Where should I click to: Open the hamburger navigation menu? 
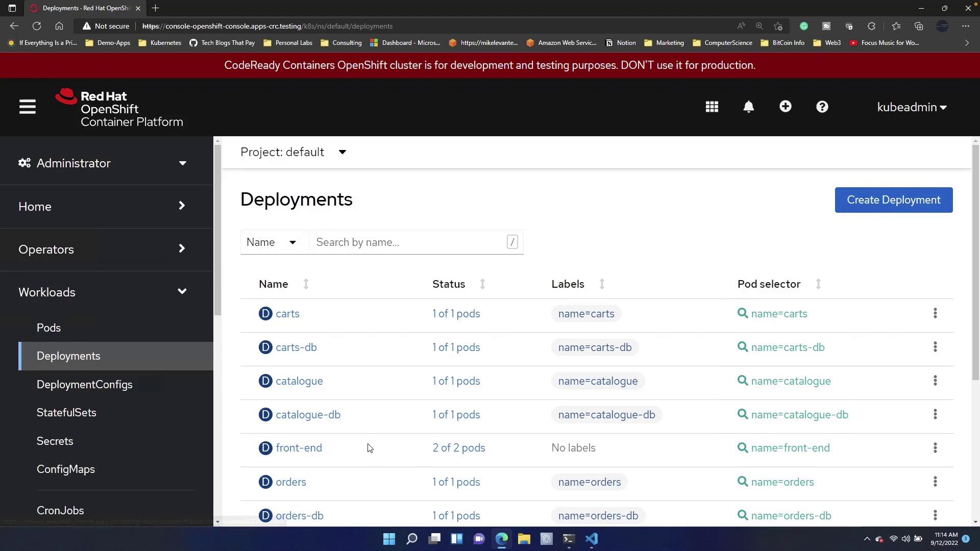coord(28,107)
